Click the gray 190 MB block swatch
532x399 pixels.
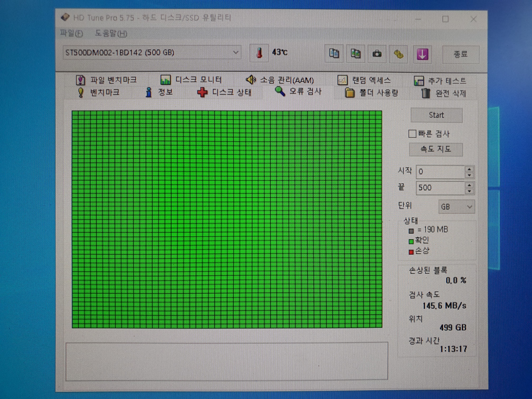click(x=411, y=231)
